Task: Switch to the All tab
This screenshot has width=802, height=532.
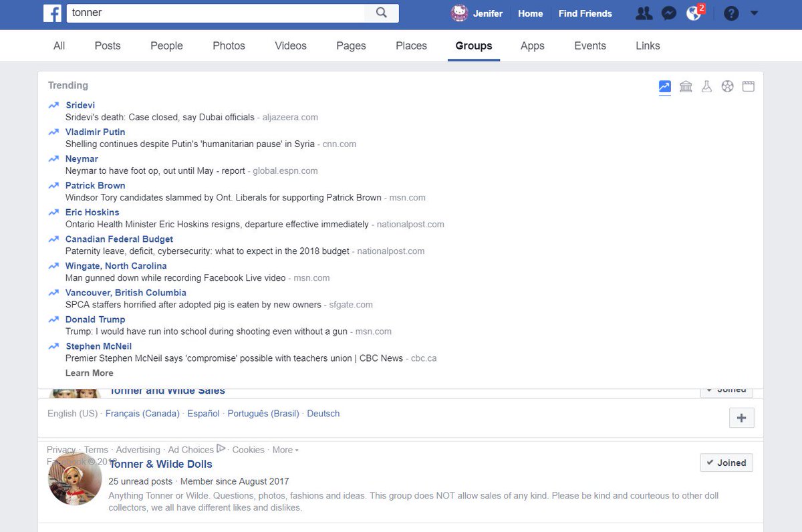Action: 59,45
